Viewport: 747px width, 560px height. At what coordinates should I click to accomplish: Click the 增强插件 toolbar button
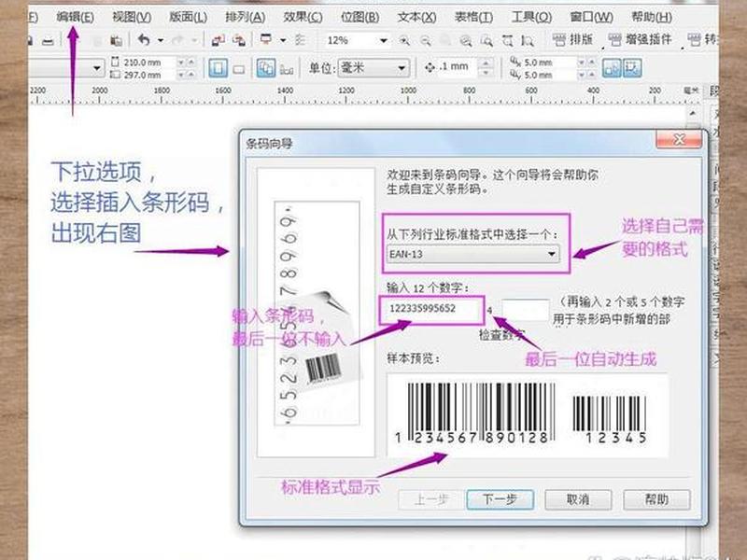pos(641,39)
